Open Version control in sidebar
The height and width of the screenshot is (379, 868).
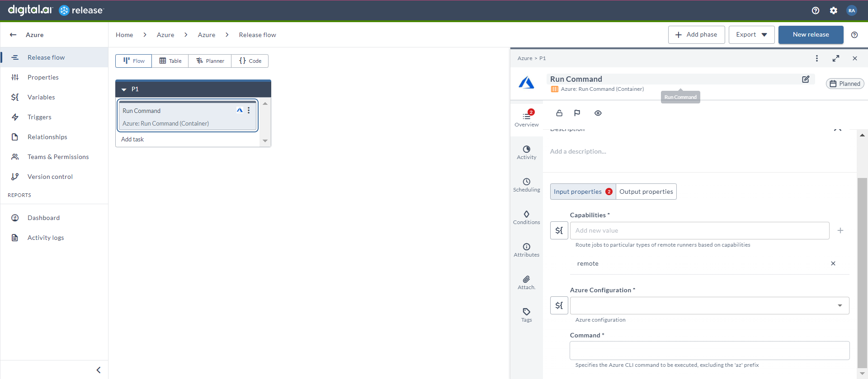tap(54, 177)
